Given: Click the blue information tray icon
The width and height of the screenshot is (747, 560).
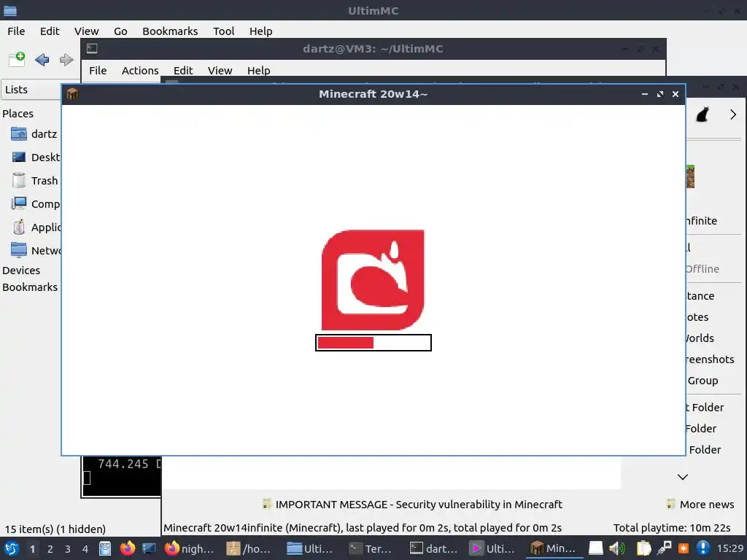Looking at the screenshot, I should click(x=703, y=548).
